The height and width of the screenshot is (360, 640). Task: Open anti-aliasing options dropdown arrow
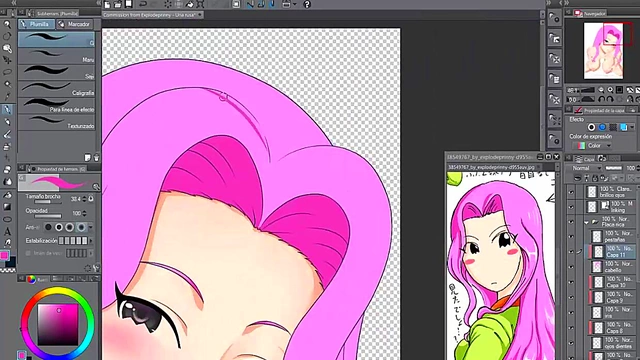(x=91, y=227)
